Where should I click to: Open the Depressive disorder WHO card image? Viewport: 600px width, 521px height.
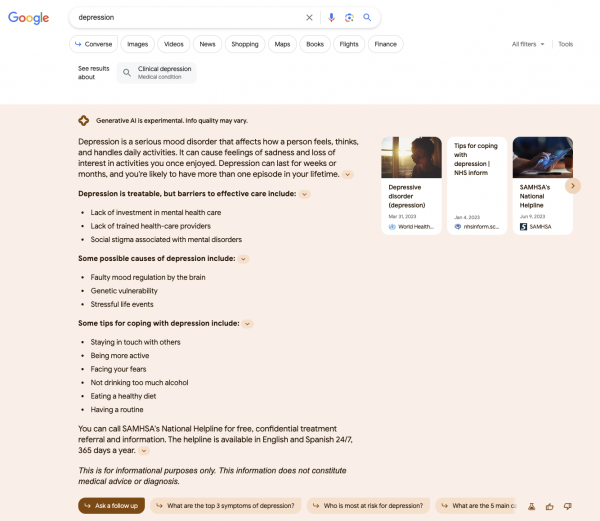pyautogui.click(x=411, y=157)
